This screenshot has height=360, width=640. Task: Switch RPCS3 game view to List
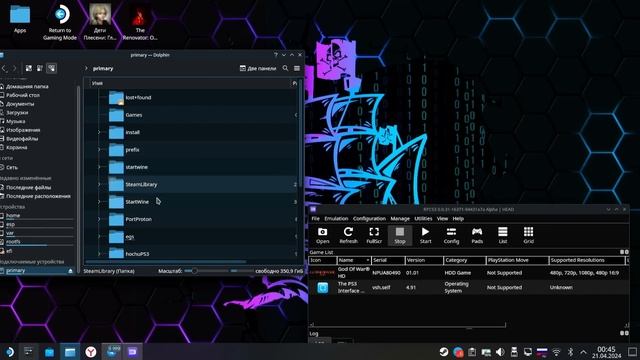tap(502, 236)
